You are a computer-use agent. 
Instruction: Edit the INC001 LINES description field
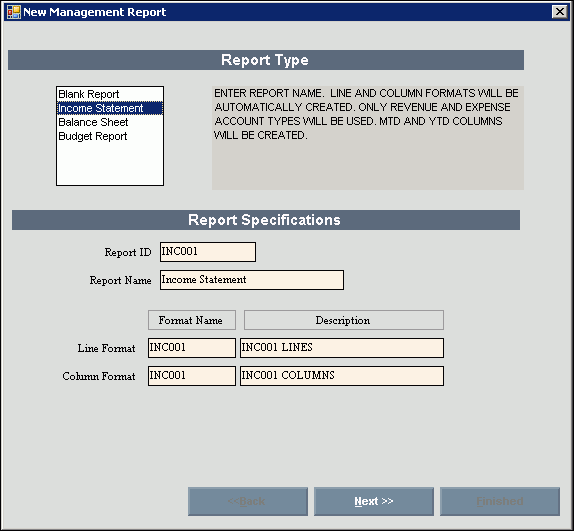342,348
